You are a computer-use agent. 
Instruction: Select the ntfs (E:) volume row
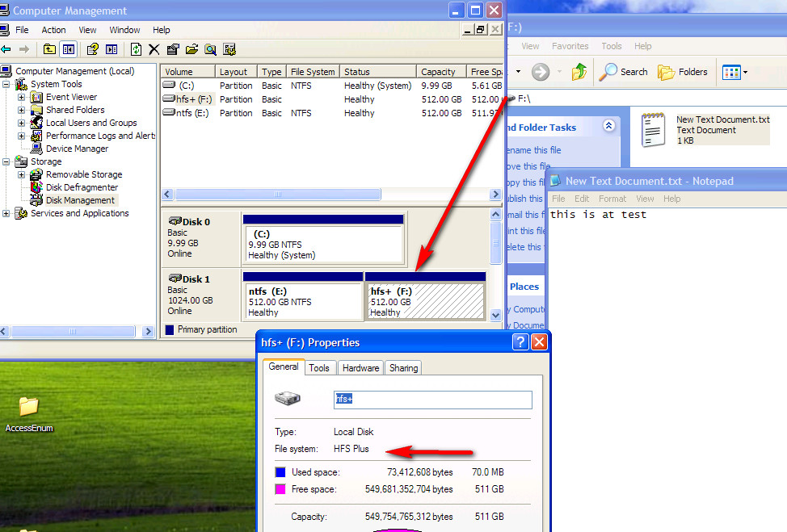[332, 113]
